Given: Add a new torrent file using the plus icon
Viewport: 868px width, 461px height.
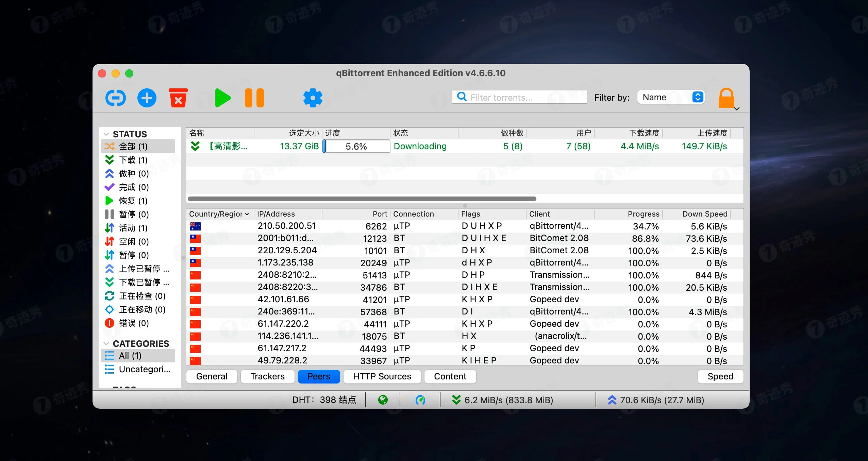Looking at the screenshot, I should tap(147, 98).
